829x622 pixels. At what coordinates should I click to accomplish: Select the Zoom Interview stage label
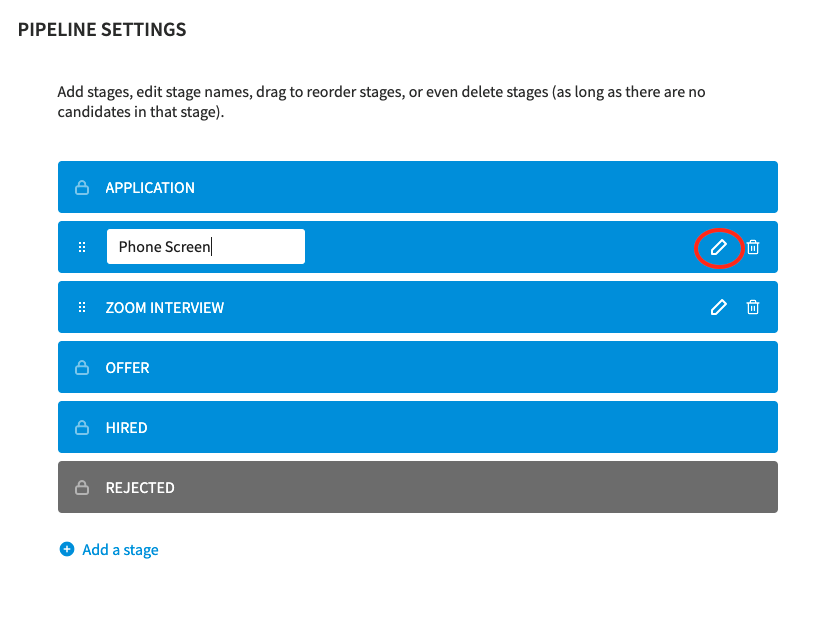[164, 308]
